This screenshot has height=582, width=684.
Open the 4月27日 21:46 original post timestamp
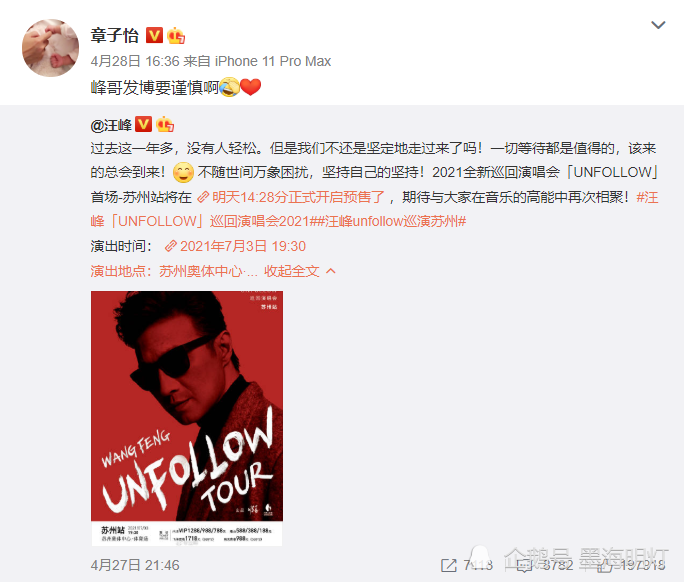[x=135, y=565]
